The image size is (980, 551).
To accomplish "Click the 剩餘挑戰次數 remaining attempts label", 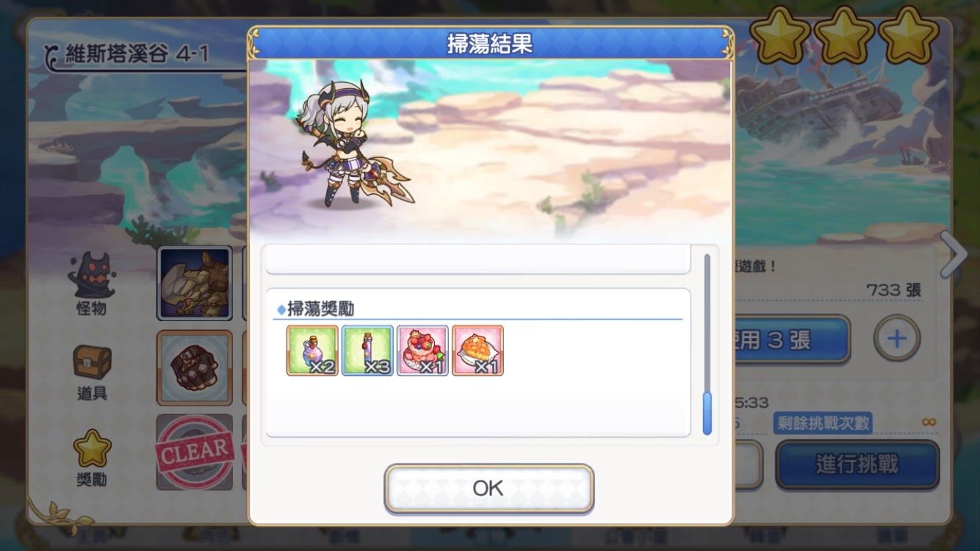I will coord(822,422).
